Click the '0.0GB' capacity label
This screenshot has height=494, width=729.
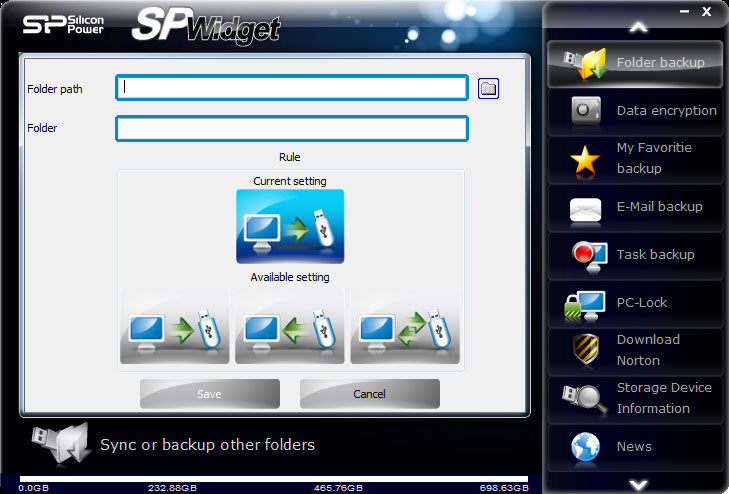tap(33, 488)
